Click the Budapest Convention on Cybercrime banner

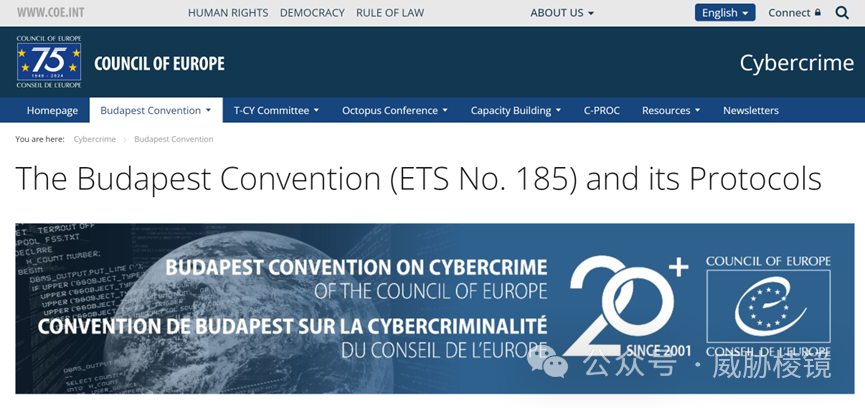pyautogui.click(x=435, y=308)
